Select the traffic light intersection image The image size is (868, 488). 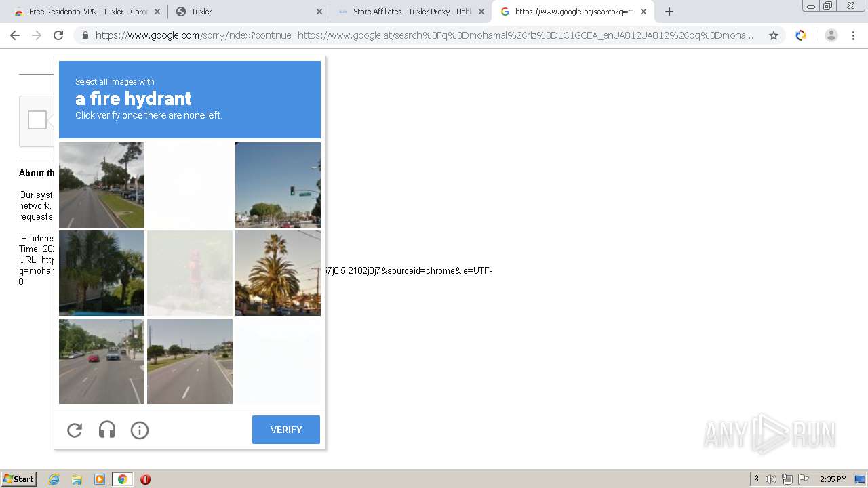tap(278, 185)
